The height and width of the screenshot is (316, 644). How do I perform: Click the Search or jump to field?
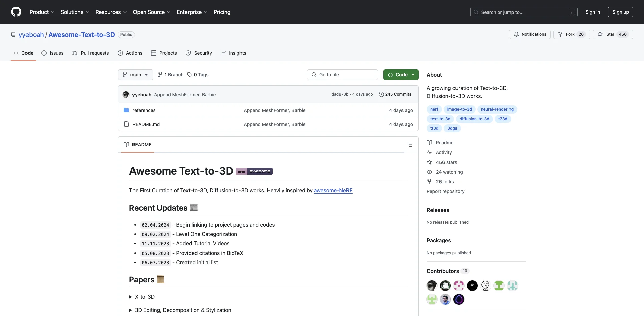[x=524, y=12]
